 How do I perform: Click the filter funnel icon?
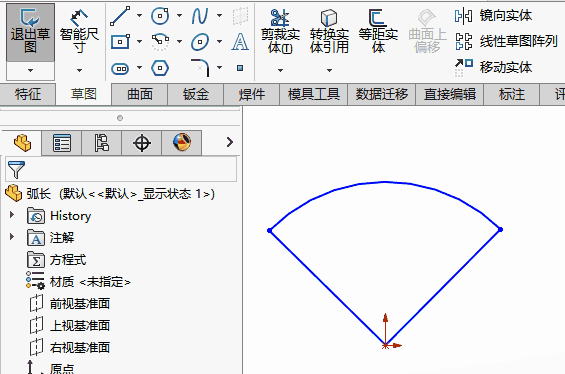[x=16, y=170]
